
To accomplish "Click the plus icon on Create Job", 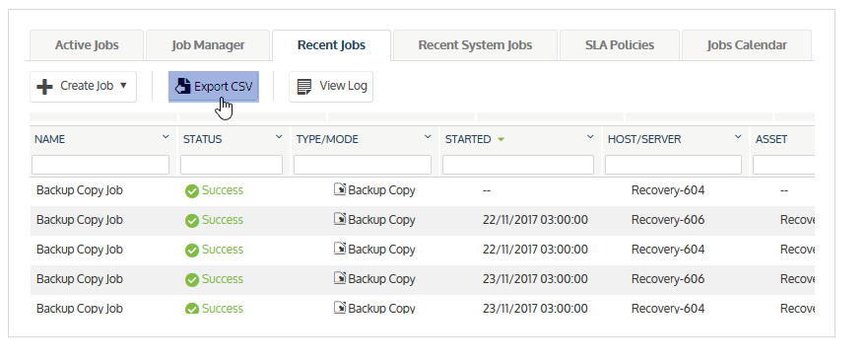I will tap(44, 87).
